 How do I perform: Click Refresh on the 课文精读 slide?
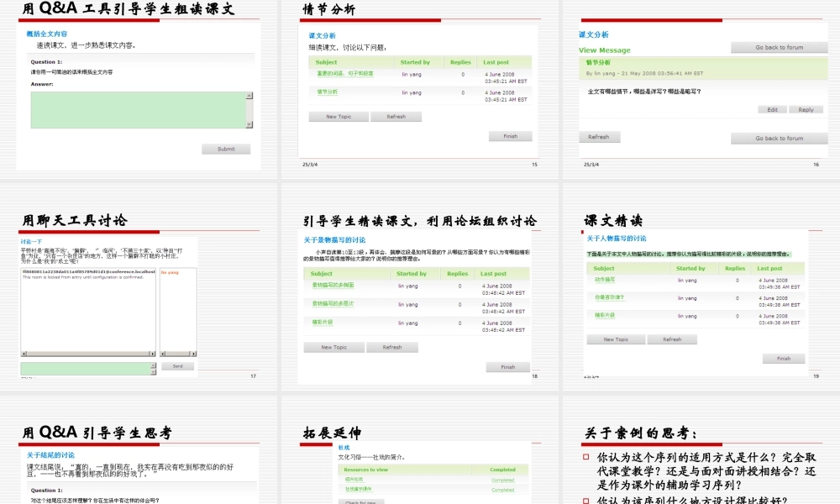tap(672, 339)
